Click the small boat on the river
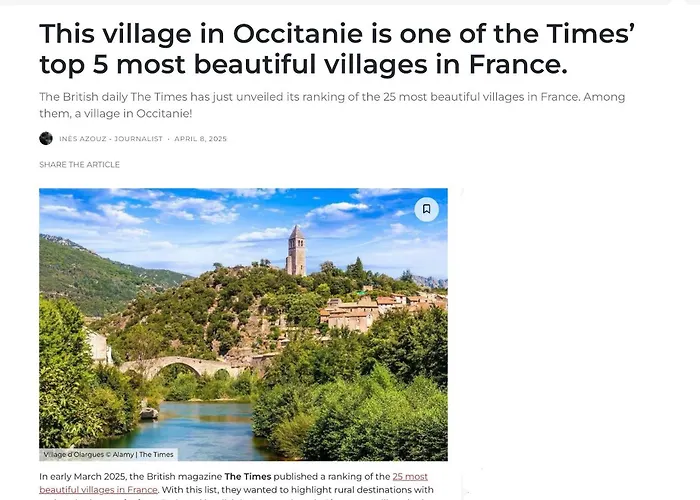This screenshot has height=500, width=700. coord(148,412)
